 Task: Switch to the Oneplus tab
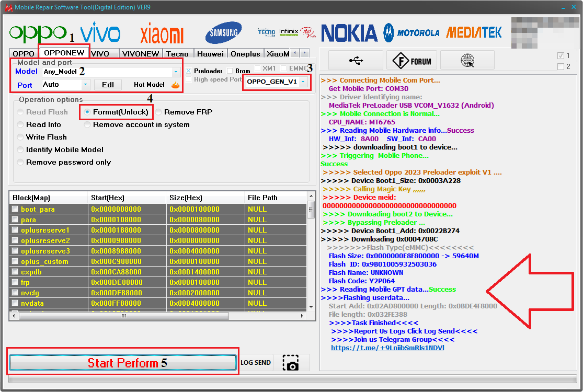pyautogui.click(x=245, y=54)
